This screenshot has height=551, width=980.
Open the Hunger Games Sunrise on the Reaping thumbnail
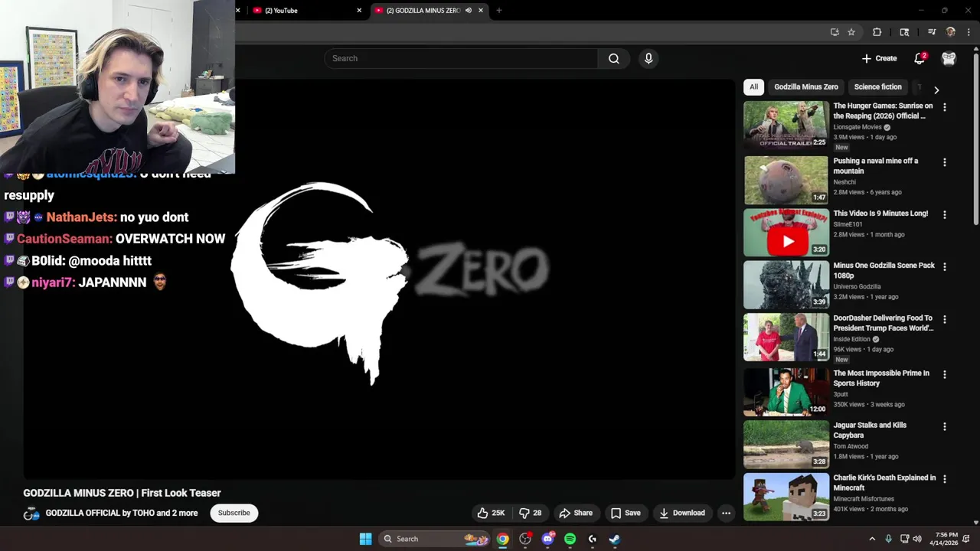point(786,125)
